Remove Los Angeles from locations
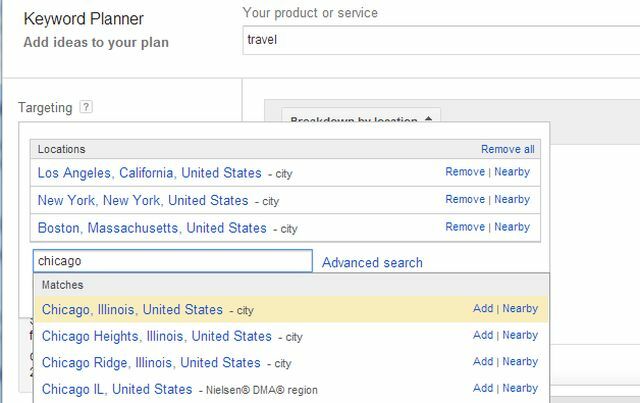640x403 pixels. coord(465,172)
